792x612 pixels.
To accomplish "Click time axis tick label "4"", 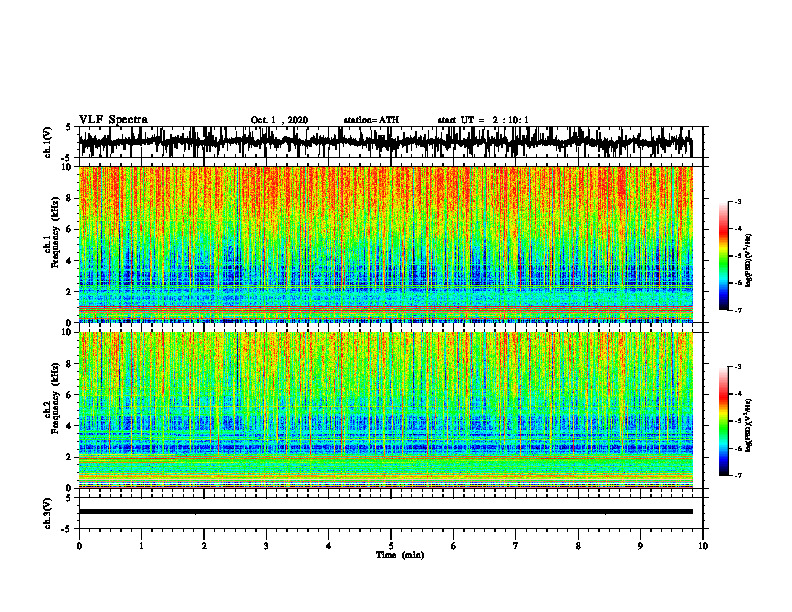I will pos(329,546).
